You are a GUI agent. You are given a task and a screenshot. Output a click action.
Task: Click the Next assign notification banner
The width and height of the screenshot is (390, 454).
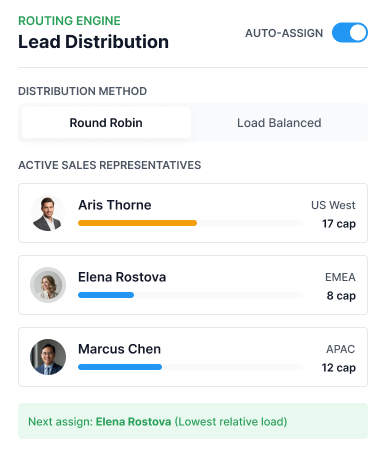point(193,421)
